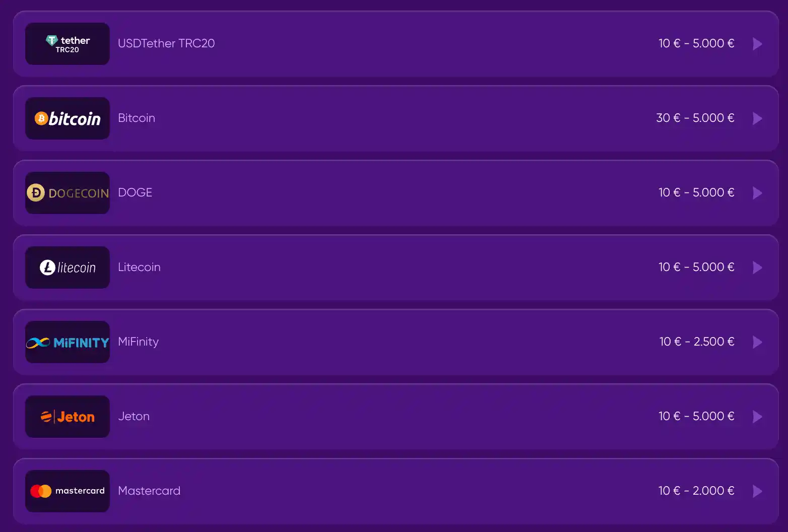Image resolution: width=788 pixels, height=532 pixels.
Task: Click the Mastercard logo tile
Action: click(x=68, y=491)
